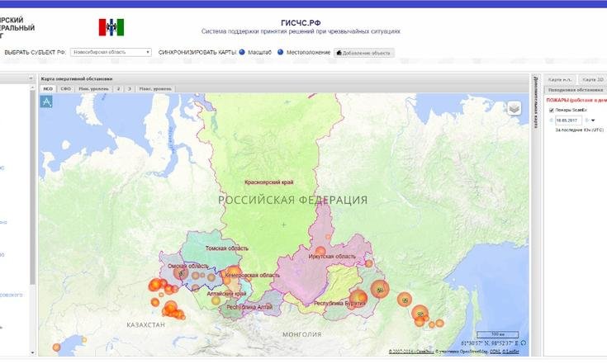Image resolution: width=607 pixels, height=364 pixels.
Task: Toggle the Масштаб sync radio button
Action: click(242, 52)
